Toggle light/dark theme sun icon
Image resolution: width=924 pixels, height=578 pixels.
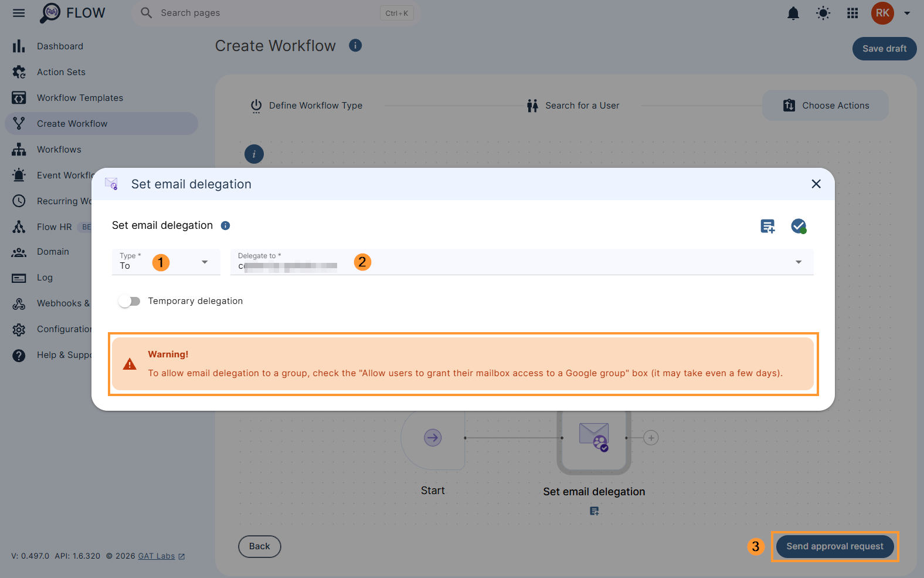(x=823, y=13)
